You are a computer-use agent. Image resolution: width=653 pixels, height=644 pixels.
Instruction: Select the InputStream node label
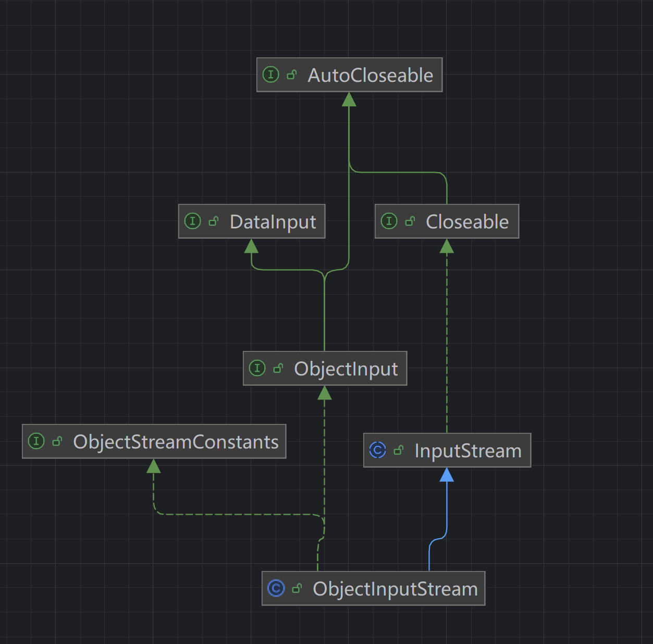coord(468,451)
